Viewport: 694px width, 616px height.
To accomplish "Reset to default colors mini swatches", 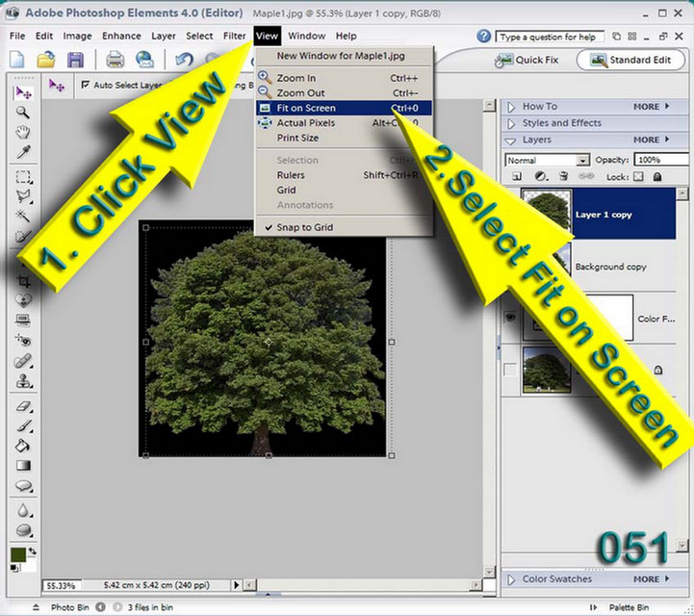I will (15, 568).
